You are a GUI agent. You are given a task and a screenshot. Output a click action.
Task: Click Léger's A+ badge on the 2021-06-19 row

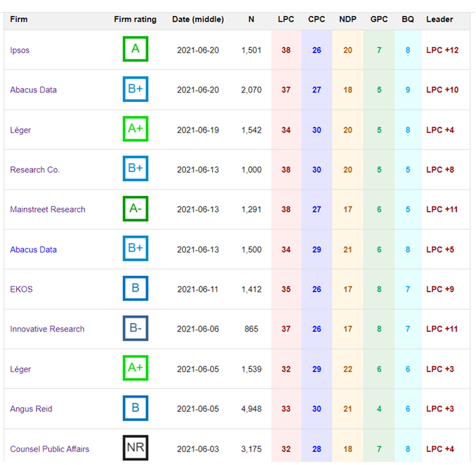[x=135, y=130]
